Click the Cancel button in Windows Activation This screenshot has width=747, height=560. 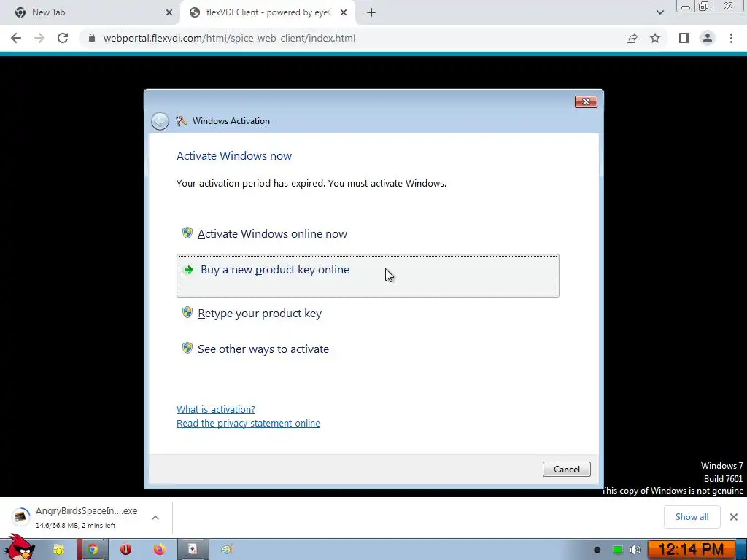tap(566, 469)
